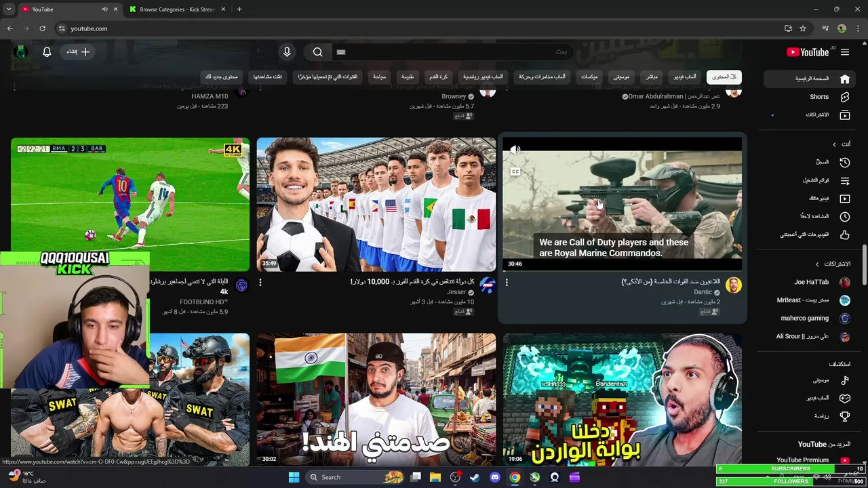Open the Minecraft Warden portal video thumbnail
This screenshot has height=488, width=868.
[622, 399]
